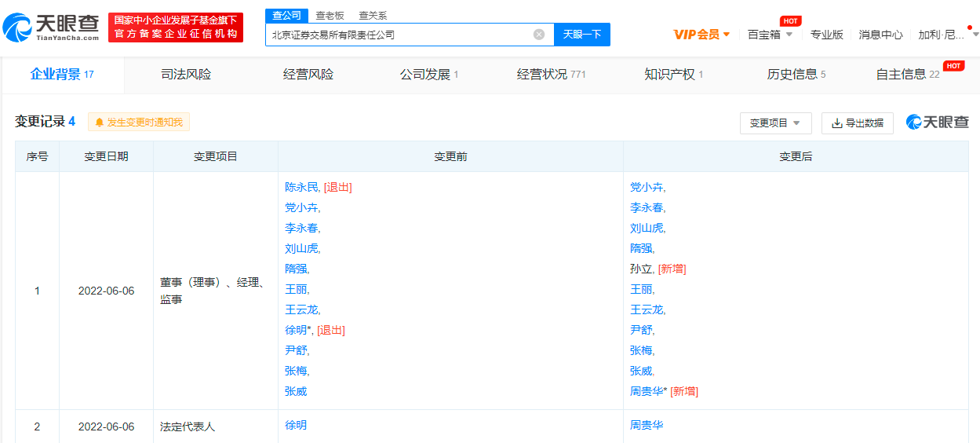
Task: Open 消息中心 message center
Action: (x=880, y=35)
